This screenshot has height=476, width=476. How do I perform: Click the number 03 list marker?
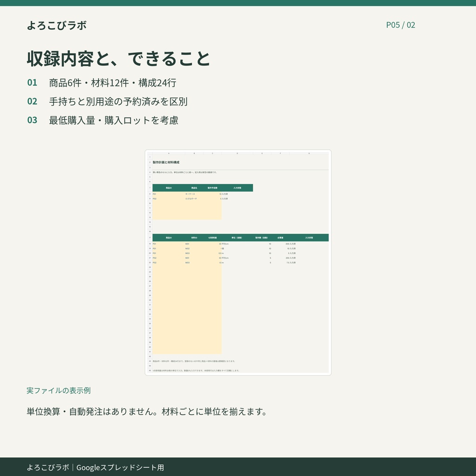click(32, 120)
